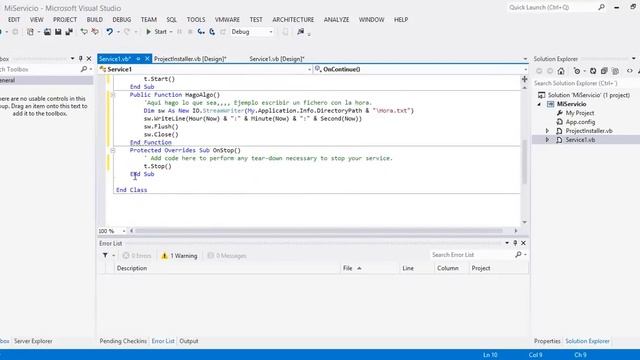Open the OnContinue method navigation dropdown
Viewport: 640px width, 360px height.
[525, 69]
